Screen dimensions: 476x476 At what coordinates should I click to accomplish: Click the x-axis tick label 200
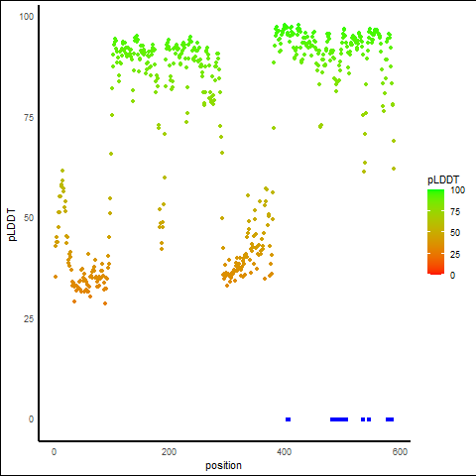169,452
